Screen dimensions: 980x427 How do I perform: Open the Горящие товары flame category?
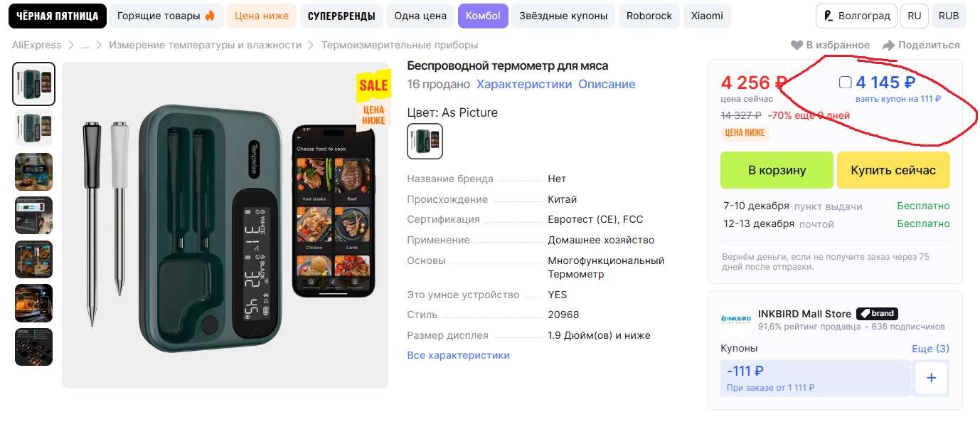[x=166, y=16]
